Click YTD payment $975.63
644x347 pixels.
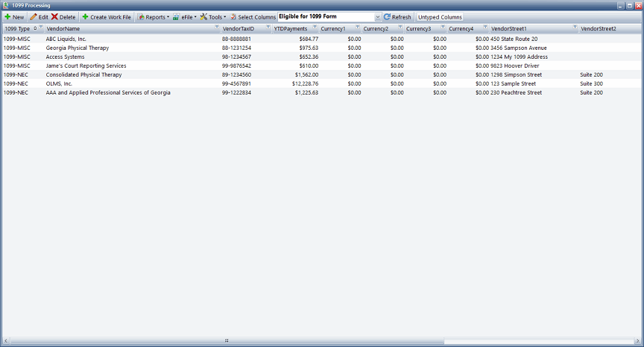pos(309,48)
